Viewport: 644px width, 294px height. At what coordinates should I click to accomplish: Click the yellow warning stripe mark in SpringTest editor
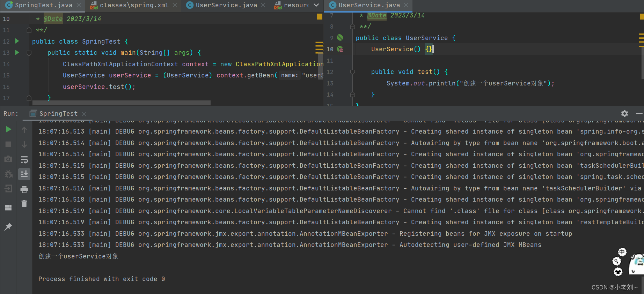click(319, 47)
